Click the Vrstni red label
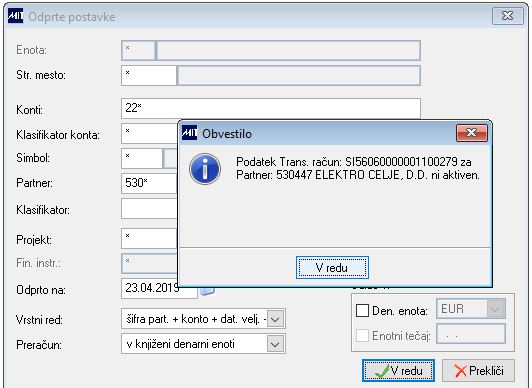 click(x=39, y=320)
